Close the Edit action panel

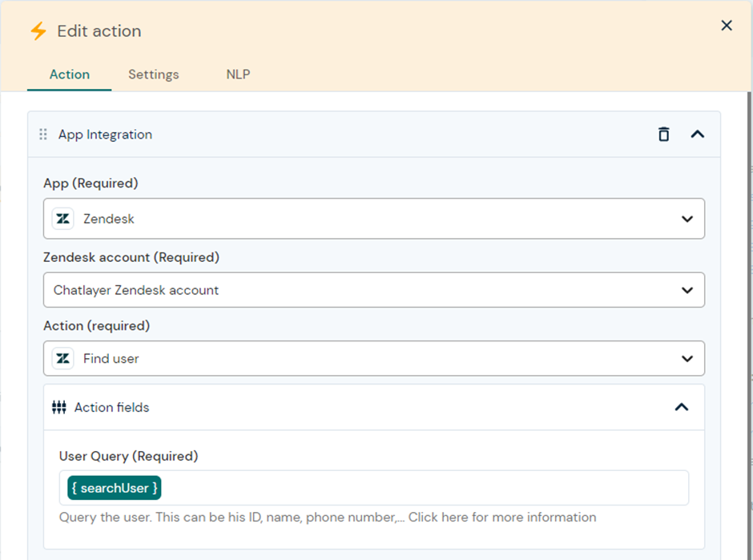(726, 26)
